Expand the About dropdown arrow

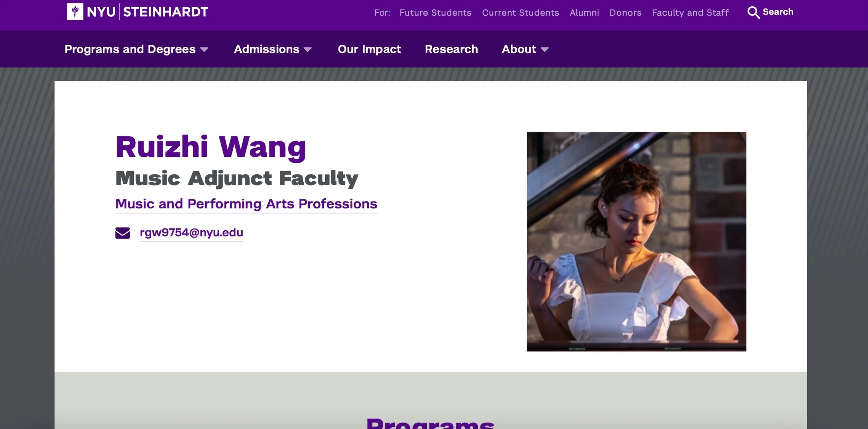tap(545, 50)
